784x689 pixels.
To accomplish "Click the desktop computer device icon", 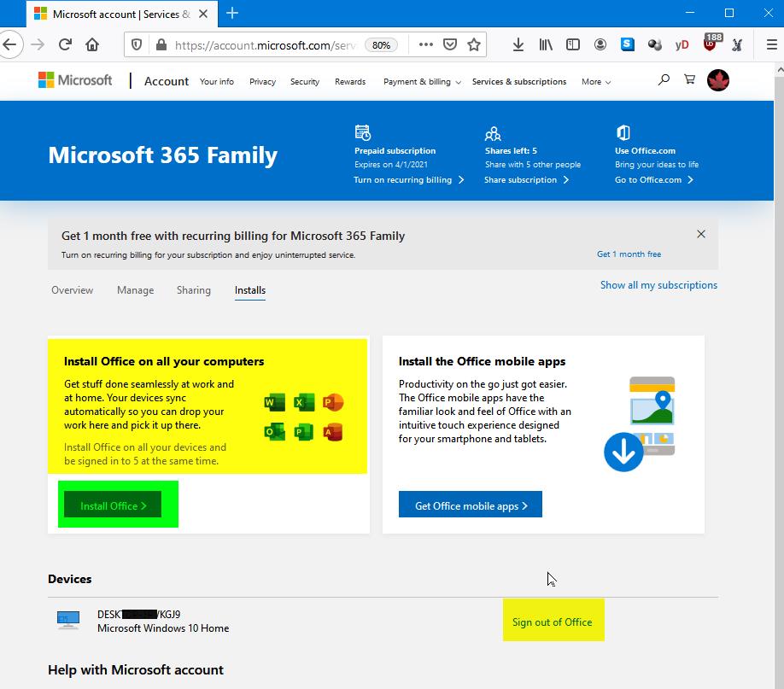I will [68, 620].
